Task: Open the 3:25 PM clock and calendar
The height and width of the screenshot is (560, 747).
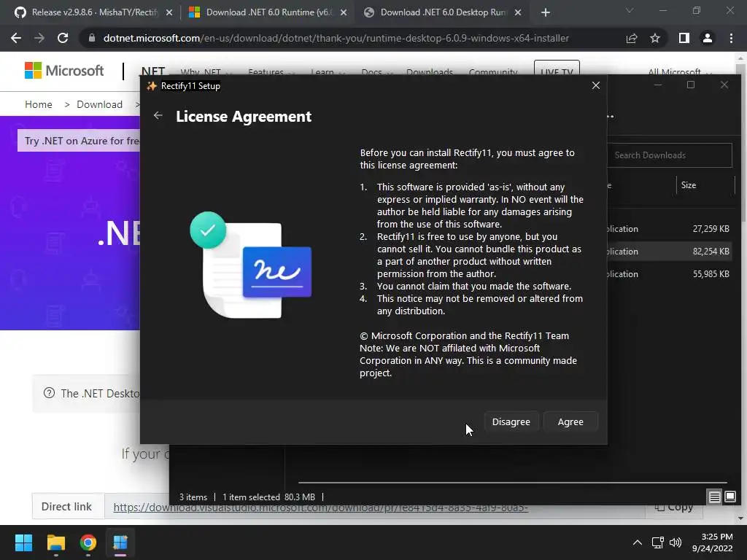Action: (x=713, y=542)
